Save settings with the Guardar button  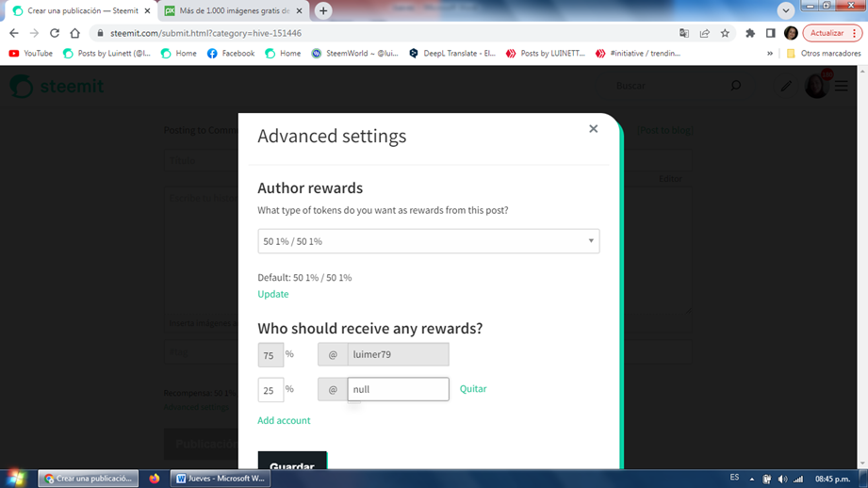pyautogui.click(x=292, y=461)
